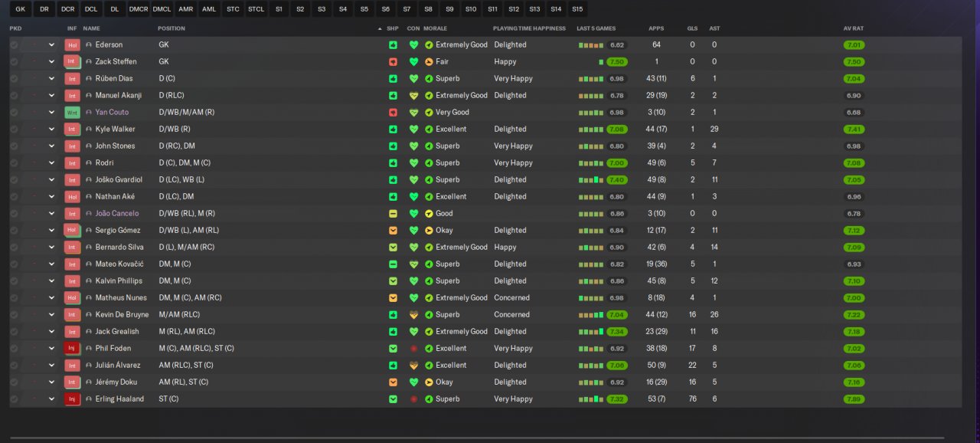Screen dimensions: 980x443
Task: Click Zack Steffen's orange Fair morale icon
Action: (429, 61)
